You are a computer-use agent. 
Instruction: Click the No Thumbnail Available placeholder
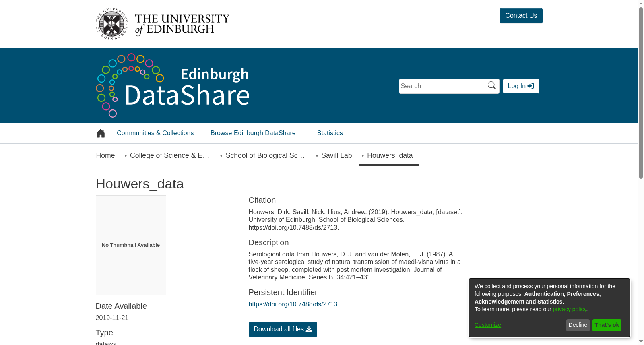[131, 245]
